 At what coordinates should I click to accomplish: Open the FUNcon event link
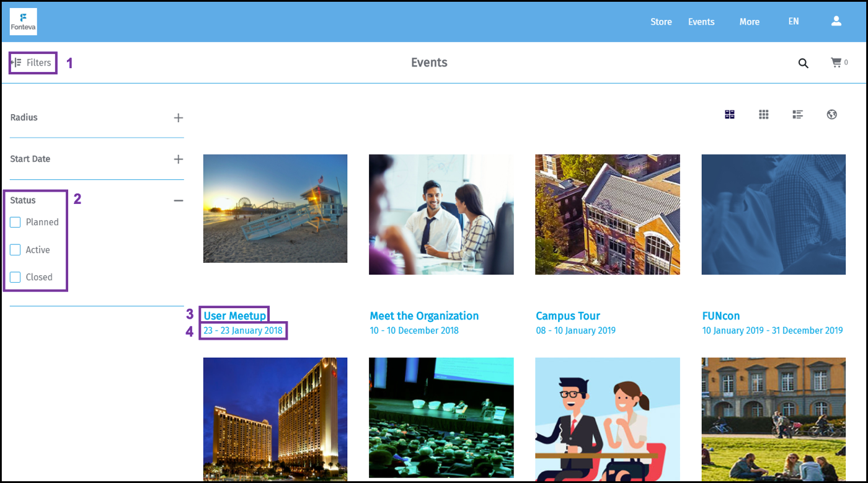721,316
